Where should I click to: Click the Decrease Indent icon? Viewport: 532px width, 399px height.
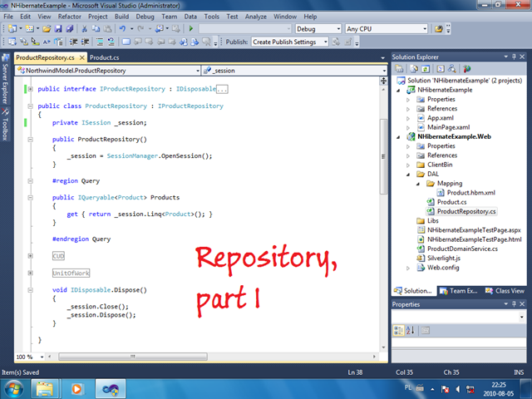tap(74, 42)
